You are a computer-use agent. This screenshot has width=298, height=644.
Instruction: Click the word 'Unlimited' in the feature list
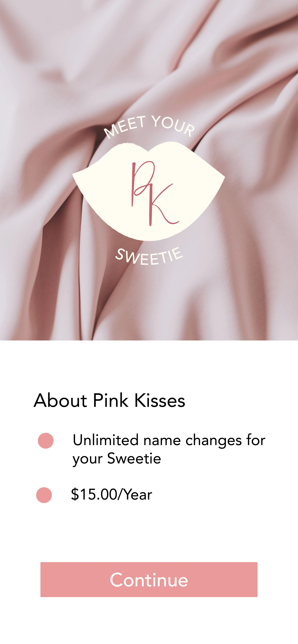pos(105,440)
